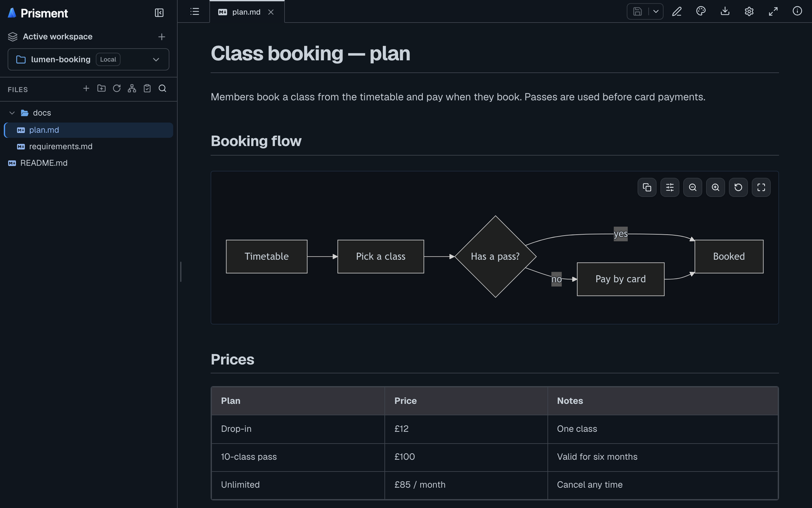Add a new workspace
812x508 pixels.
(x=161, y=37)
